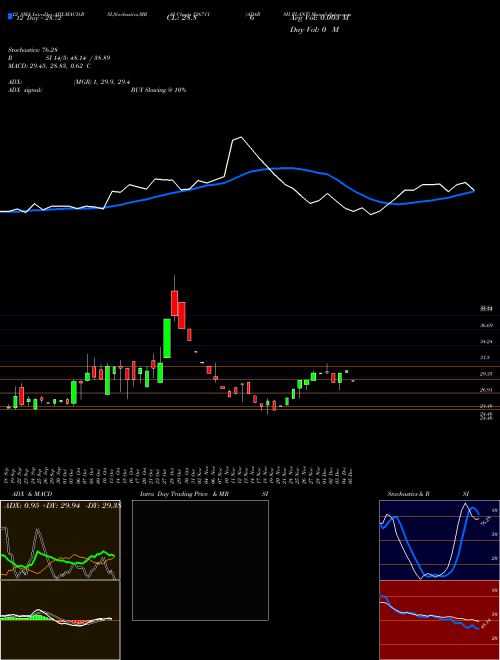Click the '(MGR) 1, 29.9, 29.4' values
This screenshot has height=660, width=500.
tap(101, 82)
